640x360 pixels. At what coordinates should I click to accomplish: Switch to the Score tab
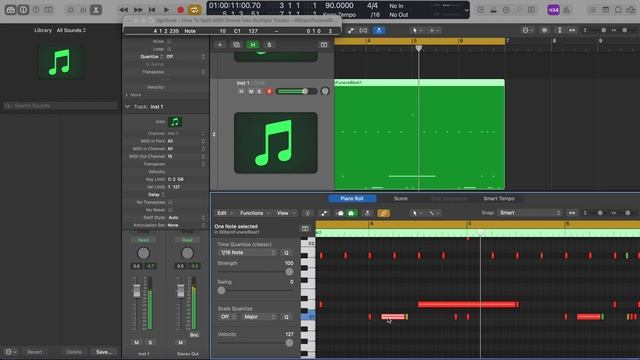[x=400, y=198]
